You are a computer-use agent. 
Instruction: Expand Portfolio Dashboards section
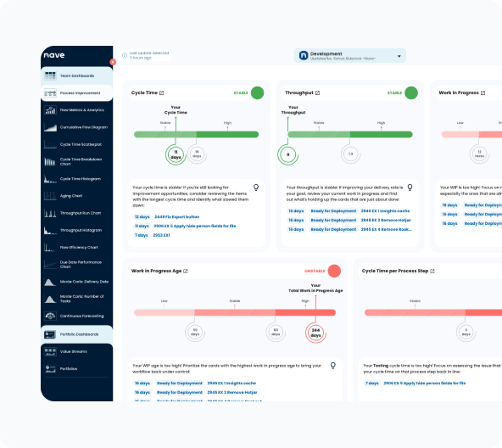point(77,334)
